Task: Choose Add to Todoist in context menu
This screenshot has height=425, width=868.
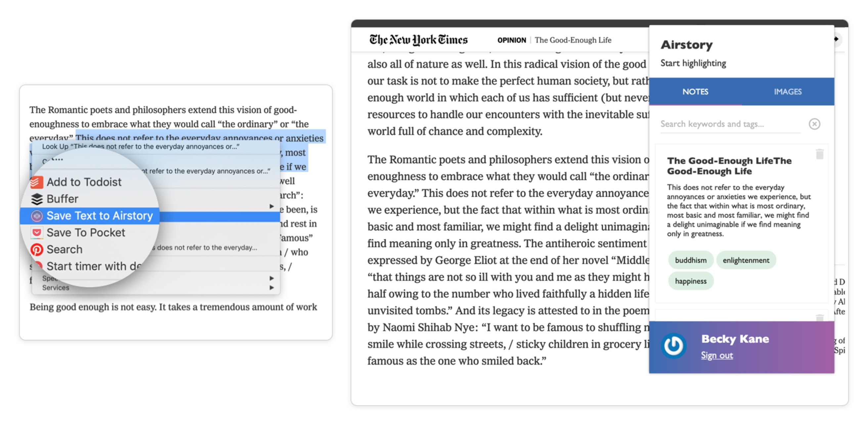Action: [84, 182]
